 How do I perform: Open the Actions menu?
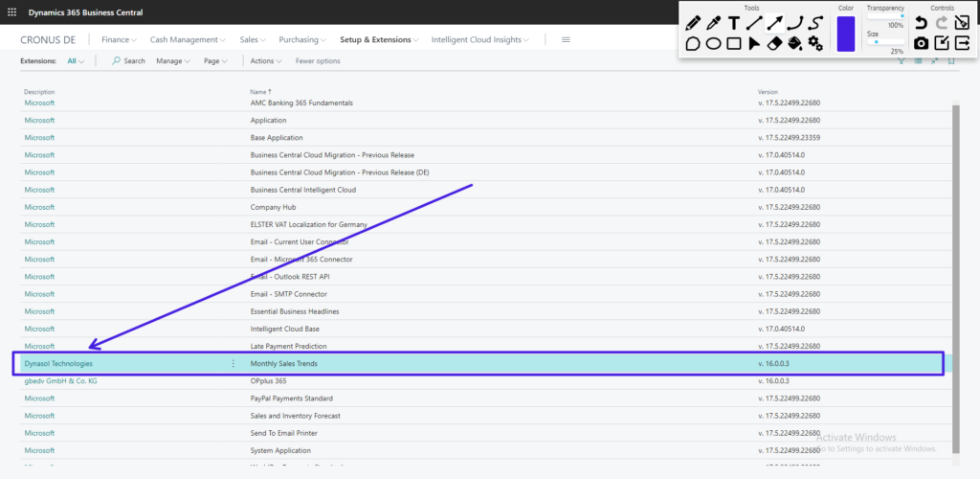266,61
